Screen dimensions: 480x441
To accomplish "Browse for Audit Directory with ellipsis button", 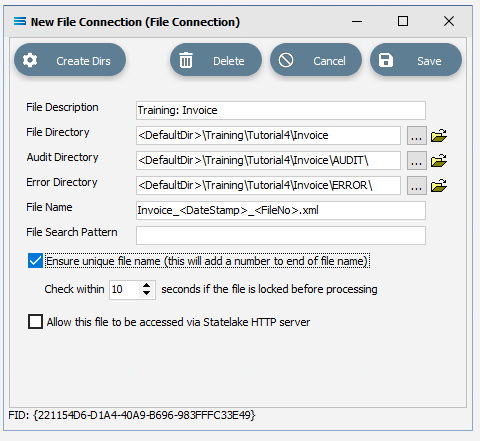I will click(417, 161).
